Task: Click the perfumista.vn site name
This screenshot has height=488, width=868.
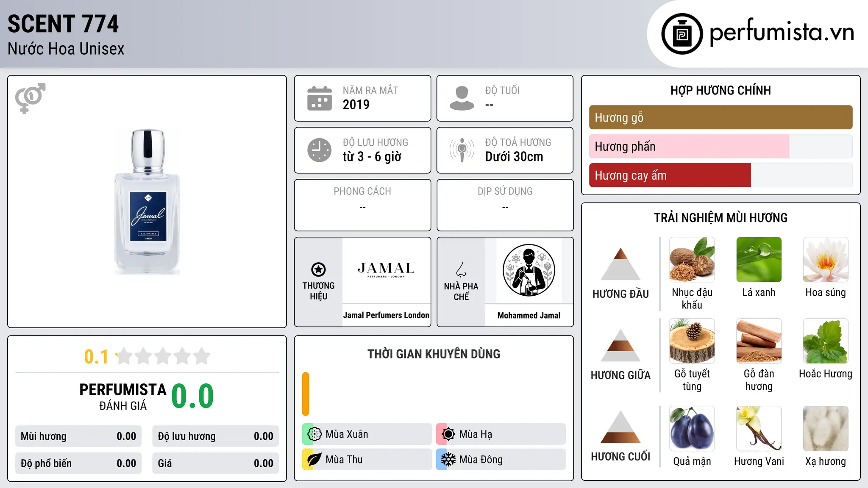Action: tap(782, 32)
